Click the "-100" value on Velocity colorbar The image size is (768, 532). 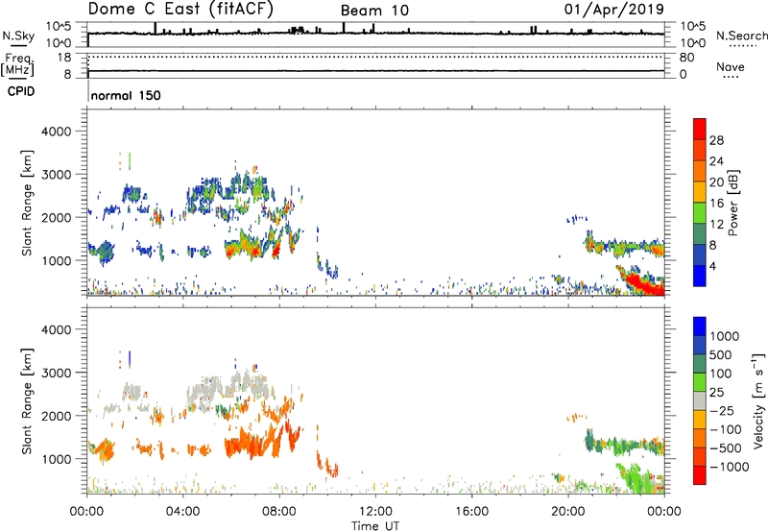click(726, 429)
